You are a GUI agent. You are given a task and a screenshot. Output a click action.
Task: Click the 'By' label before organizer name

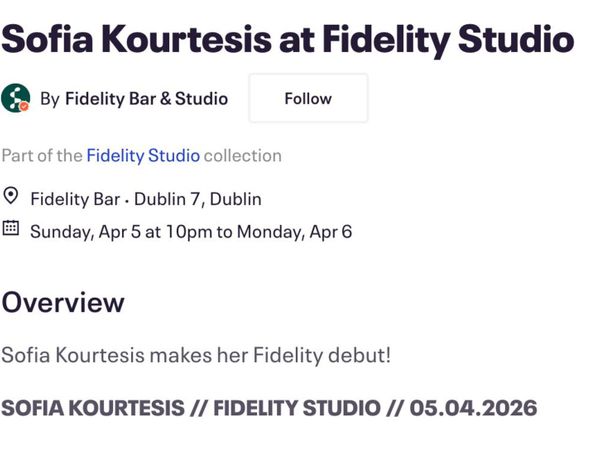pyautogui.click(x=50, y=98)
